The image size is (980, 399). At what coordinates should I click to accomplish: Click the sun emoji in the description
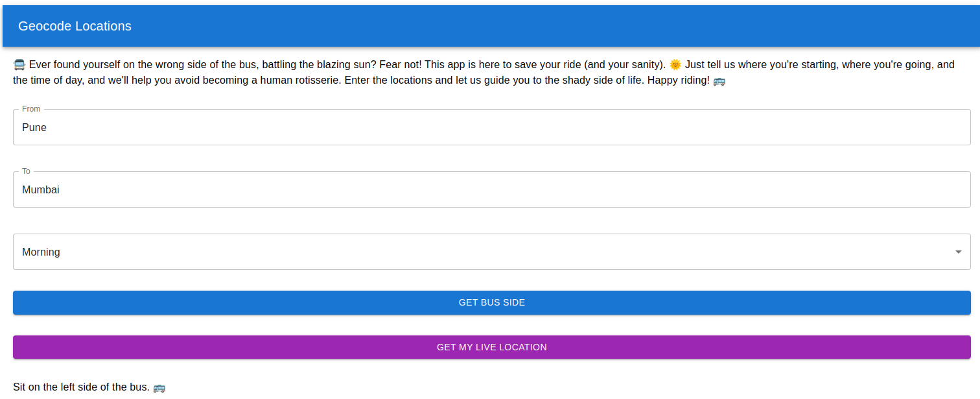pyautogui.click(x=675, y=65)
